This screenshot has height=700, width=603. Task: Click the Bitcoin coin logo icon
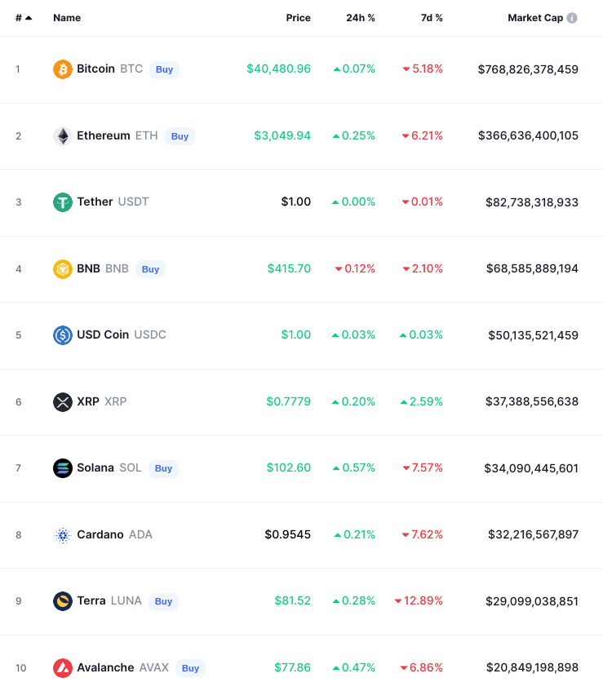63,69
